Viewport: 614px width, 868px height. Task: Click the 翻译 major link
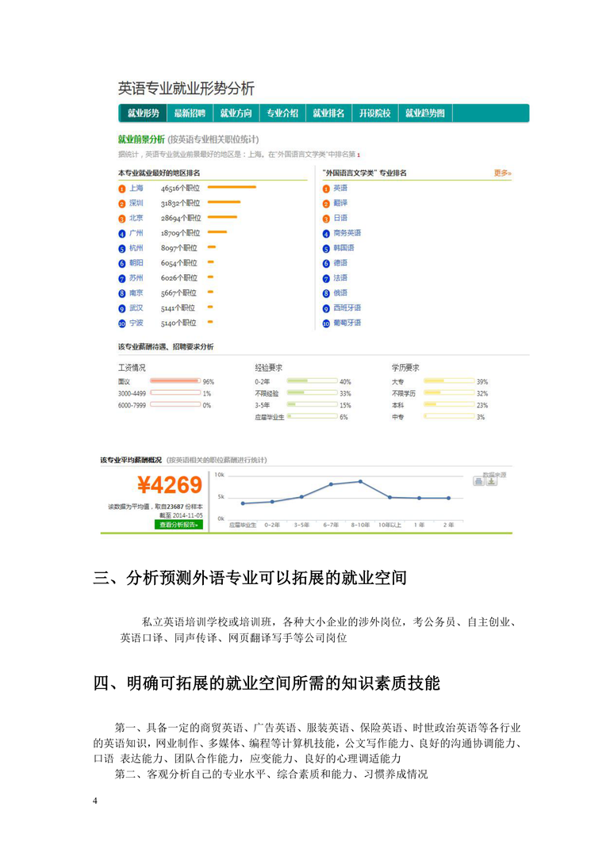tap(341, 203)
